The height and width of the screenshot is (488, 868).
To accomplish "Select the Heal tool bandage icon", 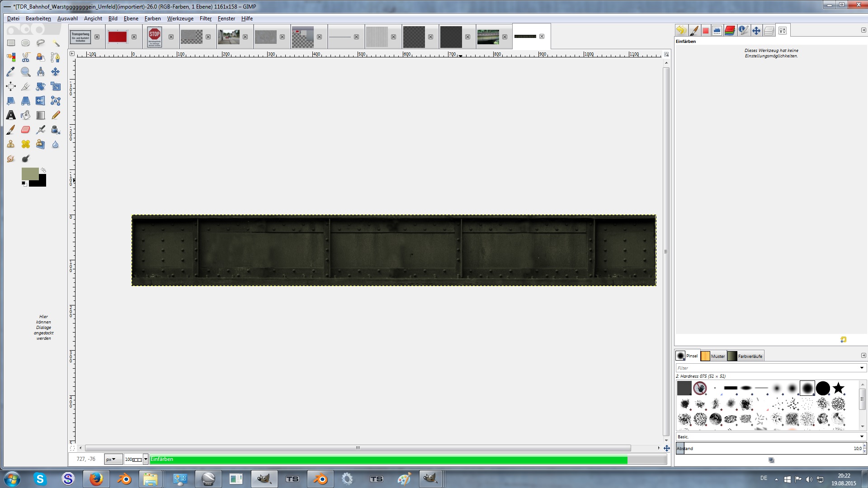I will tap(26, 144).
